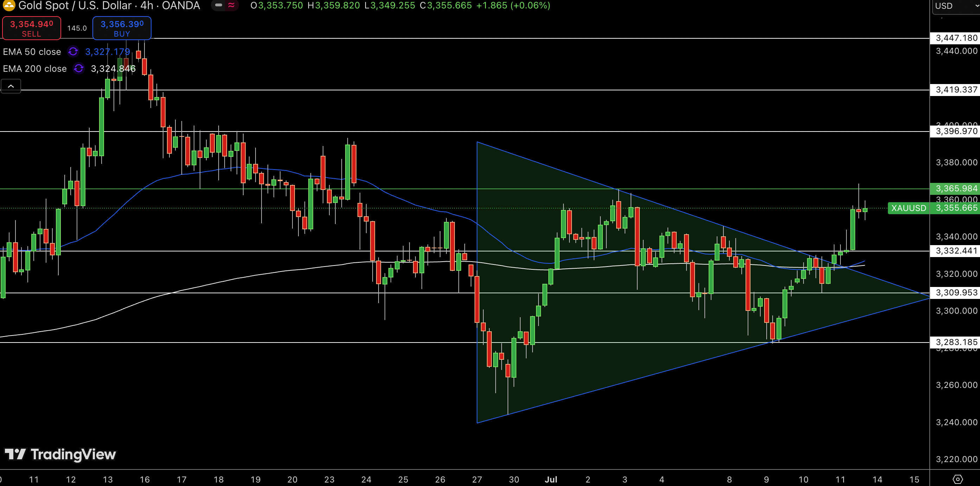
Task: Click the EMA 50 value 3,327.179
Action: click(x=108, y=52)
